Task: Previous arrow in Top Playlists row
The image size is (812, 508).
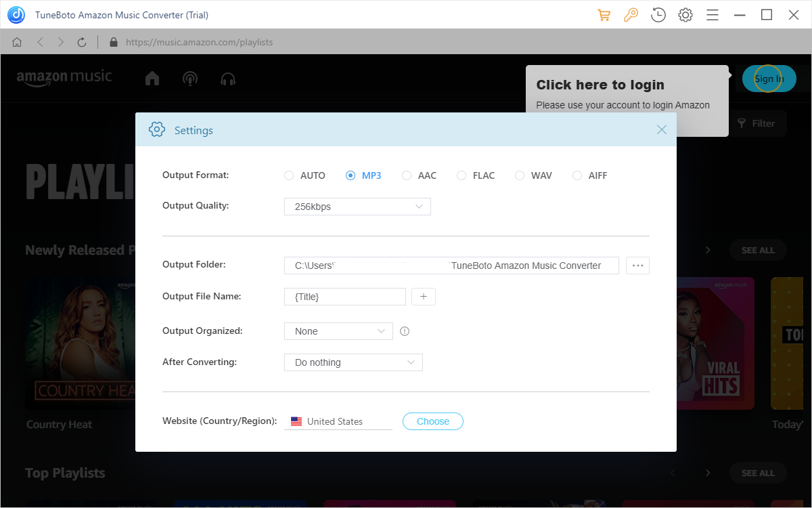Action: [x=673, y=473]
